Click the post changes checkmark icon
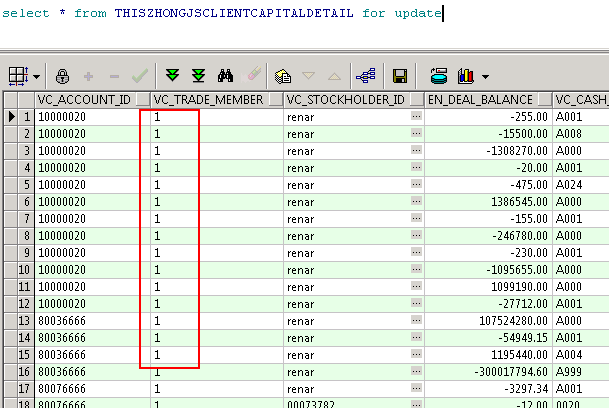The height and width of the screenshot is (408, 609). [140, 76]
